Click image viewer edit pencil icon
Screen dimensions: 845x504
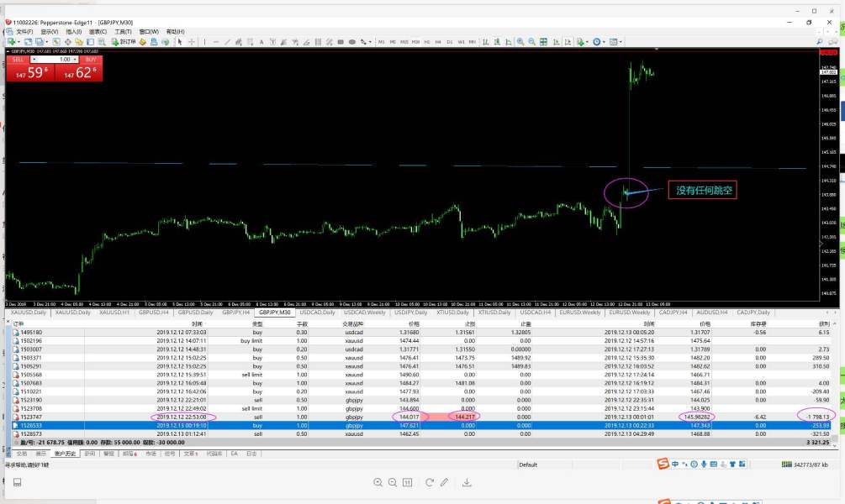[x=444, y=482]
